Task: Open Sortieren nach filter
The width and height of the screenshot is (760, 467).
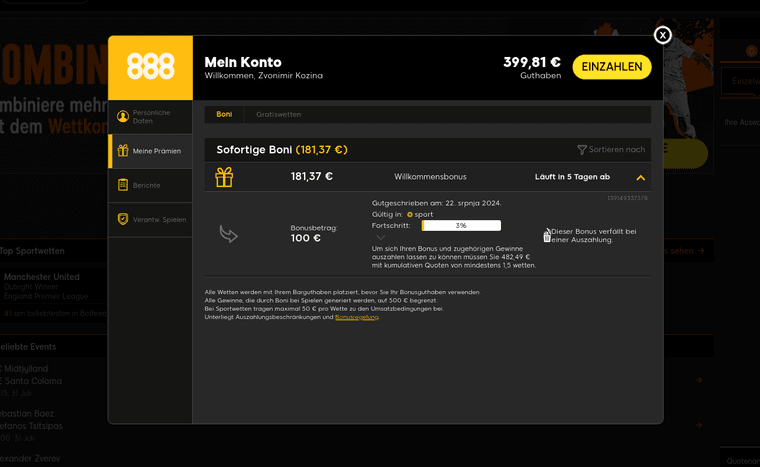Action: pyautogui.click(x=611, y=150)
